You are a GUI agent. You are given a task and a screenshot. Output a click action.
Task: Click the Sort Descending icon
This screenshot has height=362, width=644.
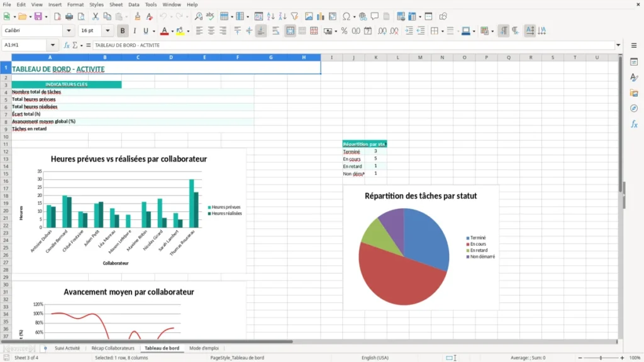pos(282,16)
